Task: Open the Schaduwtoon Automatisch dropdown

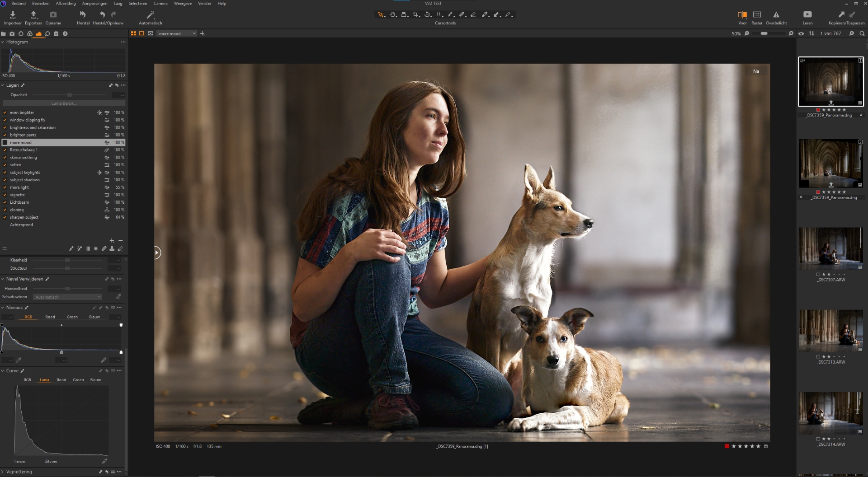Action: (68, 297)
